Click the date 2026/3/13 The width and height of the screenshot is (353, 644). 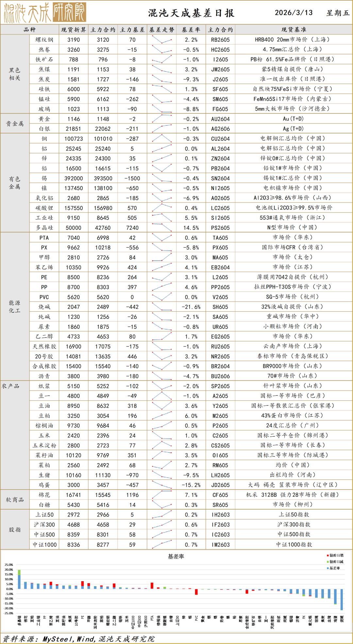pyautogui.click(x=294, y=13)
